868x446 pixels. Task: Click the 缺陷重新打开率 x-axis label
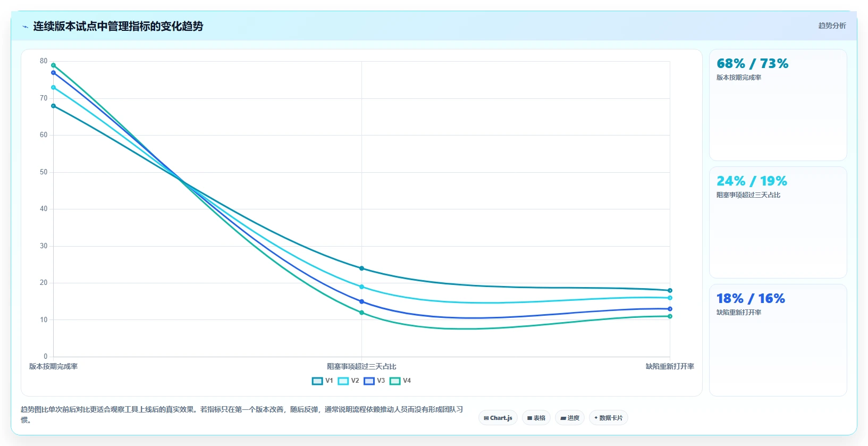click(670, 366)
